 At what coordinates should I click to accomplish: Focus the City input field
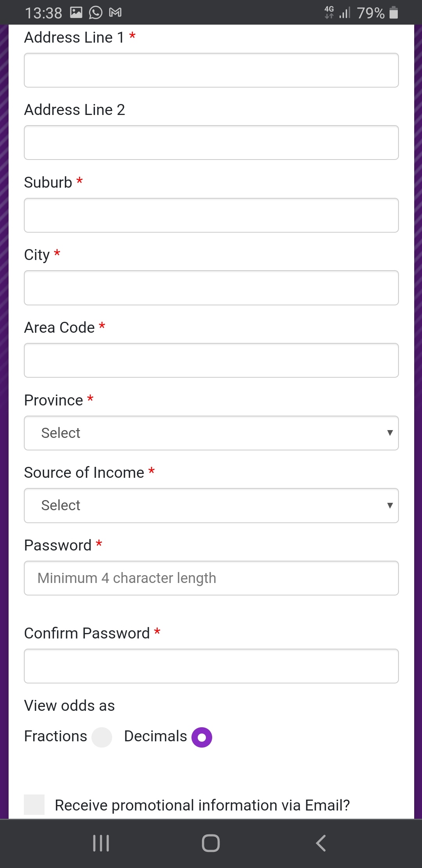point(211,288)
